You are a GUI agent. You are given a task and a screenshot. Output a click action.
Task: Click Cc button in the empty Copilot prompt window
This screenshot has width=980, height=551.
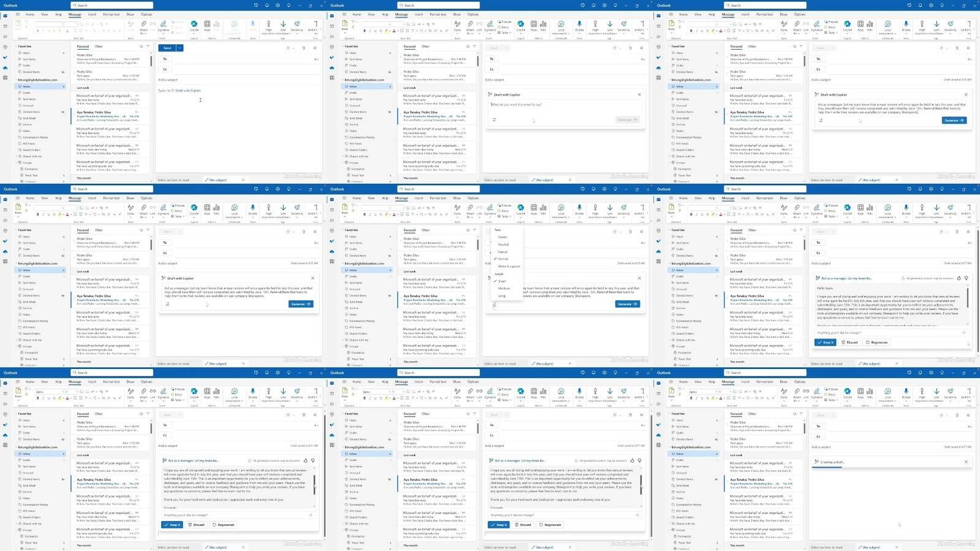pos(491,69)
